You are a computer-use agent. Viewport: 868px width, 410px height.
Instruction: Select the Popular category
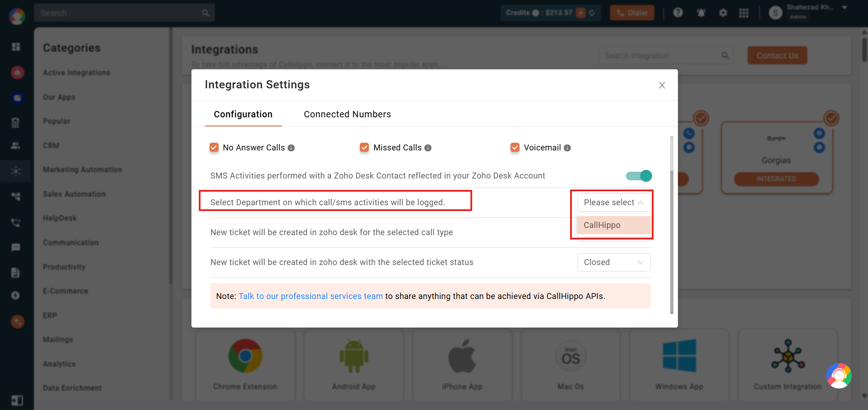(57, 121)
